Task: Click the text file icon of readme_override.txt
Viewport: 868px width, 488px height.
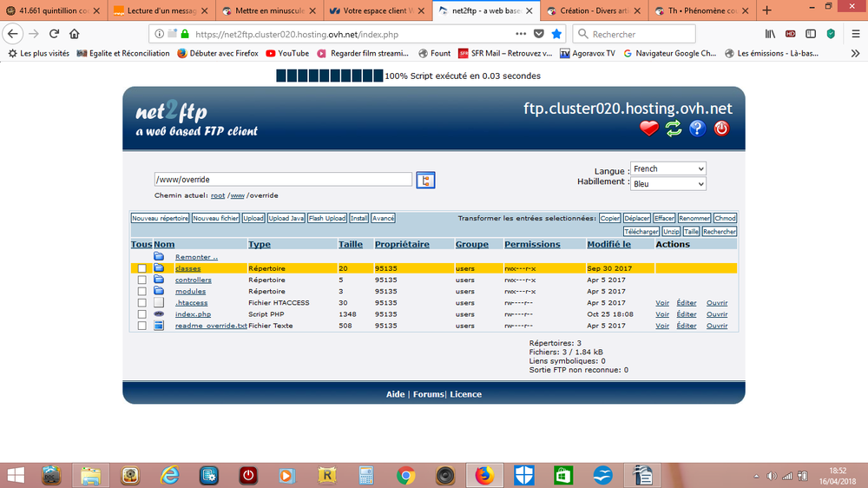Action: [159, 326]
